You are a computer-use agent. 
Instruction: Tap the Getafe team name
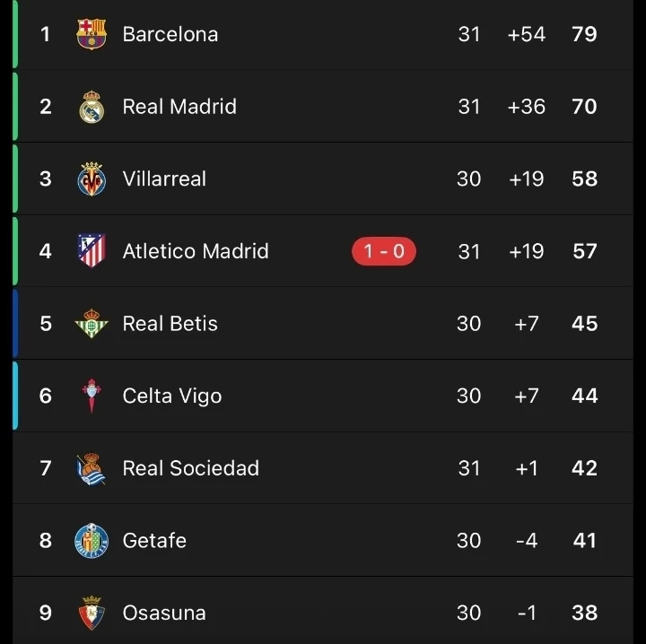point(154,541)
